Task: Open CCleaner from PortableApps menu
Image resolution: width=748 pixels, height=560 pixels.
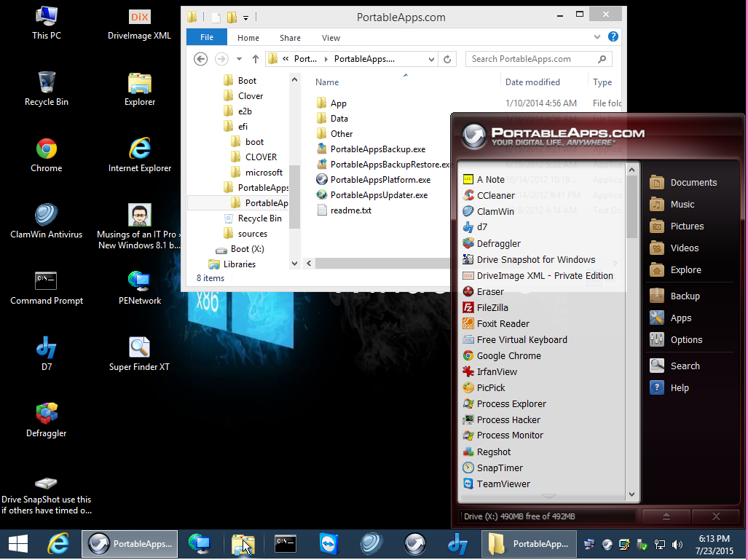Action: tap(489, 196)
